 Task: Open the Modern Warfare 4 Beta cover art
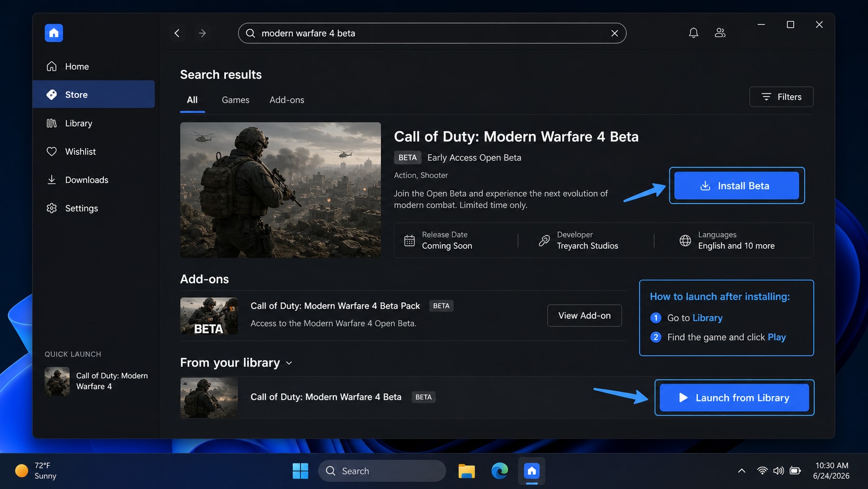click(x=280, y=190)
